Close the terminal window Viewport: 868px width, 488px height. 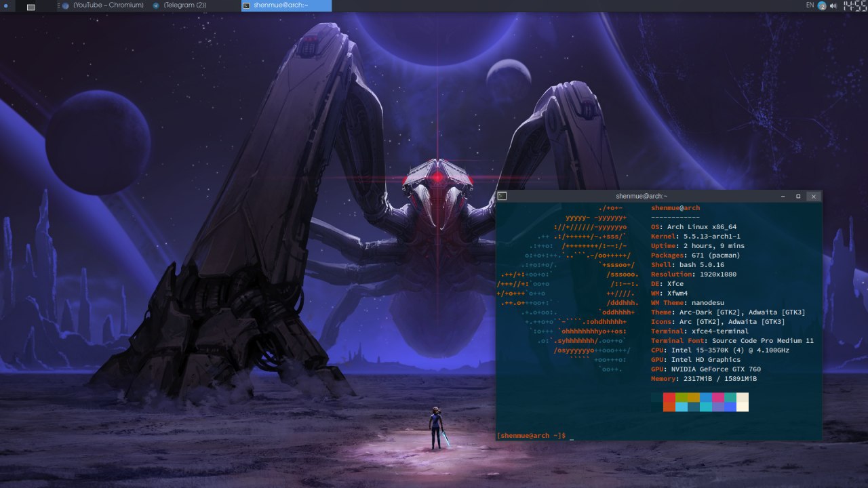point(814,196)
